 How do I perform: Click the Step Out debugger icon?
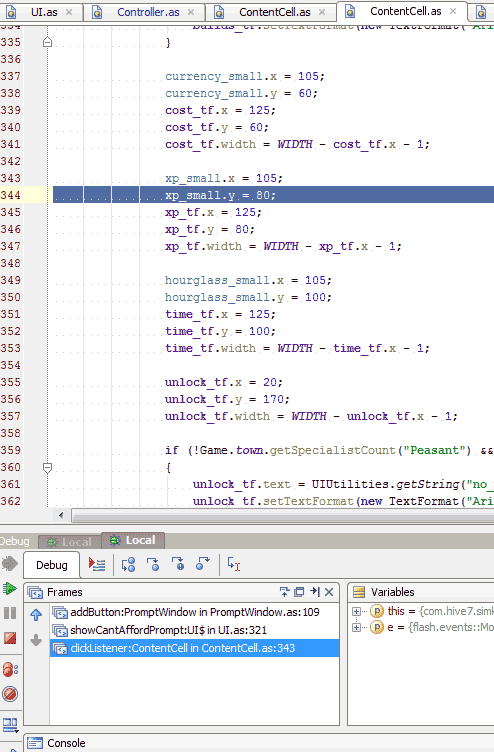pos(202,564)
